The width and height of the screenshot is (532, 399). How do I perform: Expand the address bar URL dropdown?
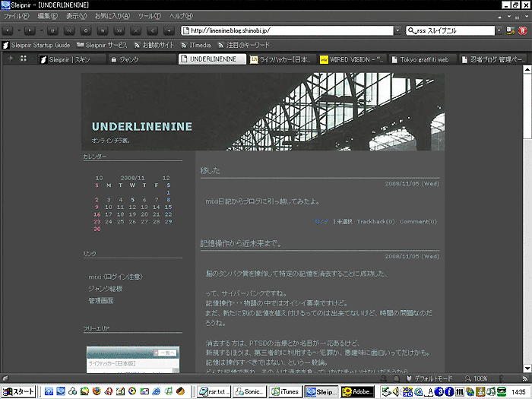tap(397, 30)
